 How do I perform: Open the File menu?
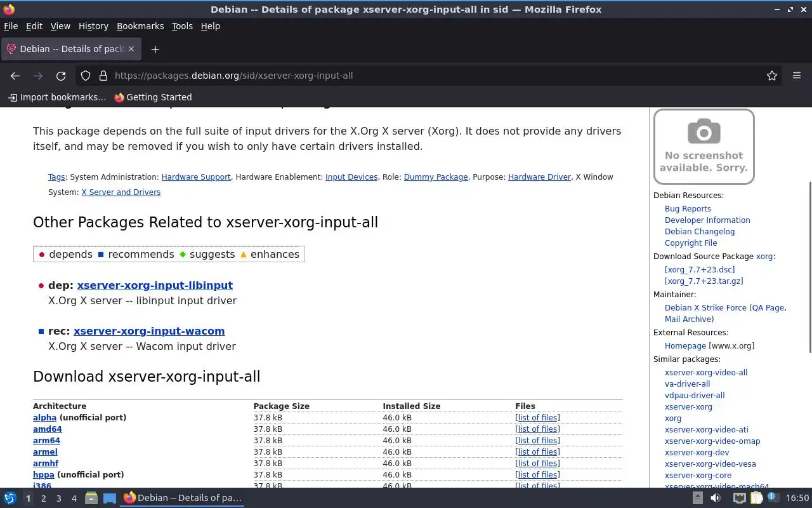coord(11,26)
